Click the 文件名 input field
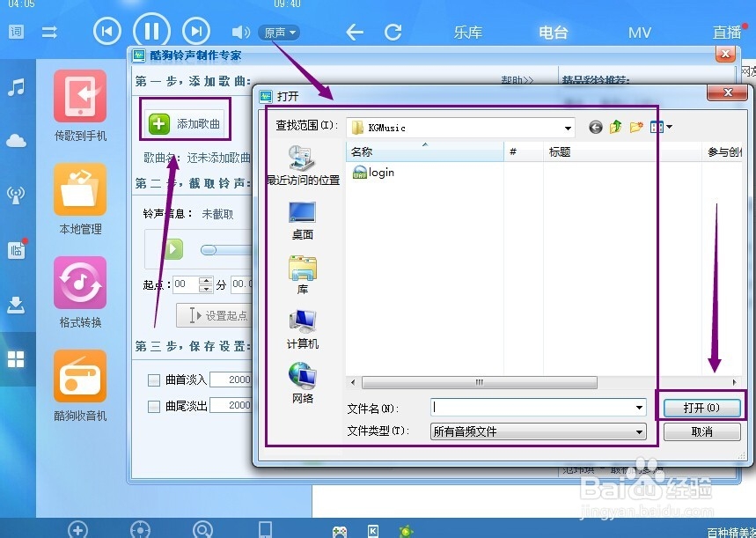756x538 pixels. pos(532,408)
